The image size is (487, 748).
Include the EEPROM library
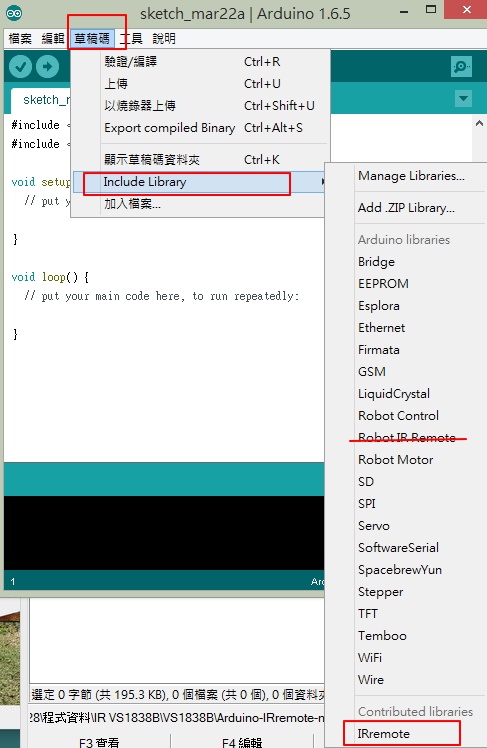(383, 283)
